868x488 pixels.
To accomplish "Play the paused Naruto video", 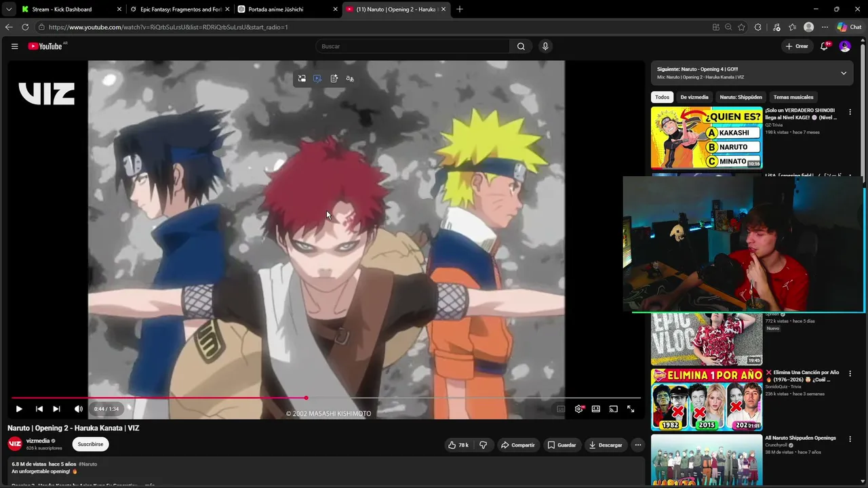I will click(x=19, y=409).
